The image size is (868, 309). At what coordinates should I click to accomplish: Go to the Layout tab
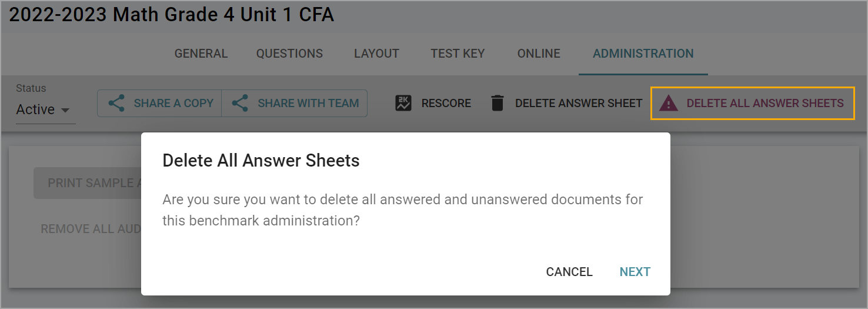[x=376, y=54]
